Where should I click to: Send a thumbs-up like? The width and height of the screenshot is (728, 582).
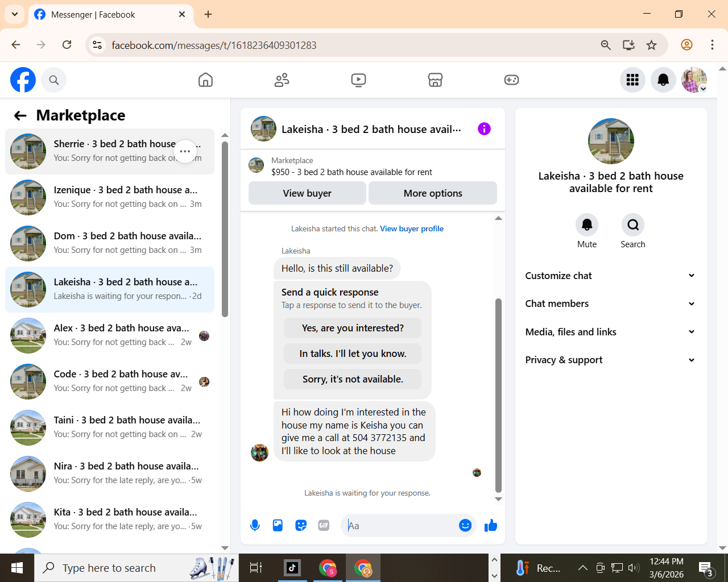point(490,526)
